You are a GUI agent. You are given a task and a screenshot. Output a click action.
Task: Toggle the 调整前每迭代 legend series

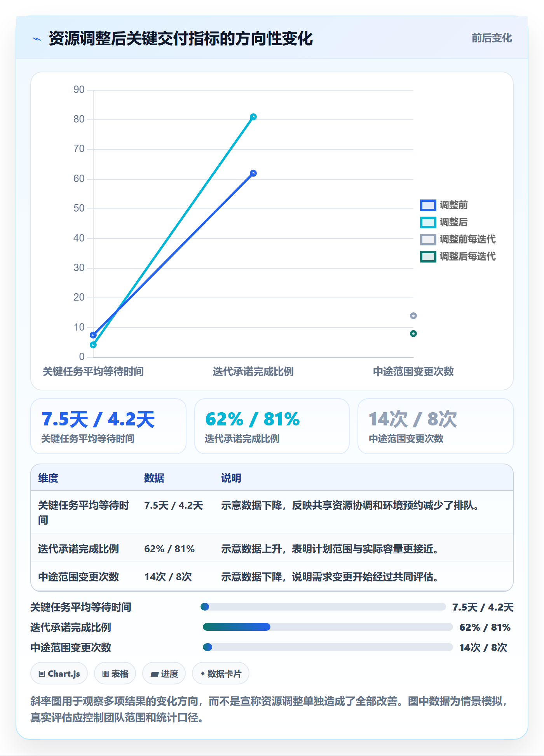pyautogui.click(x=458, y=239)
